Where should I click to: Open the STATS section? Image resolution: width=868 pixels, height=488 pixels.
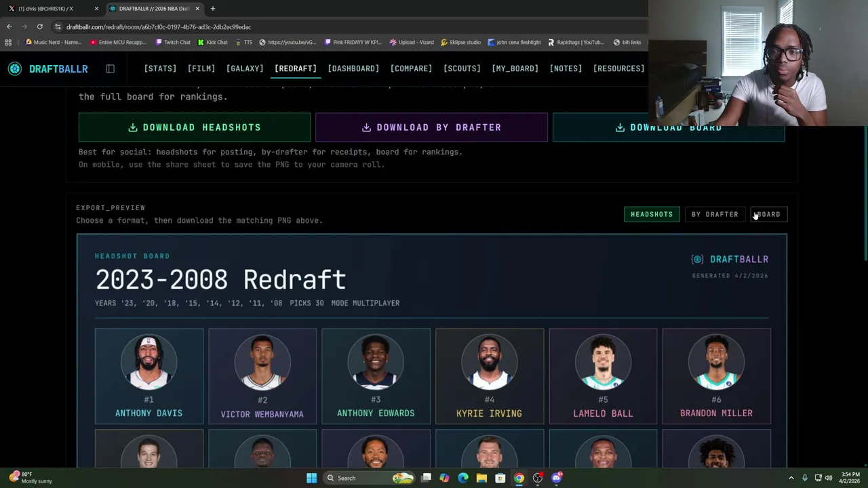click(x=160, y=68)
